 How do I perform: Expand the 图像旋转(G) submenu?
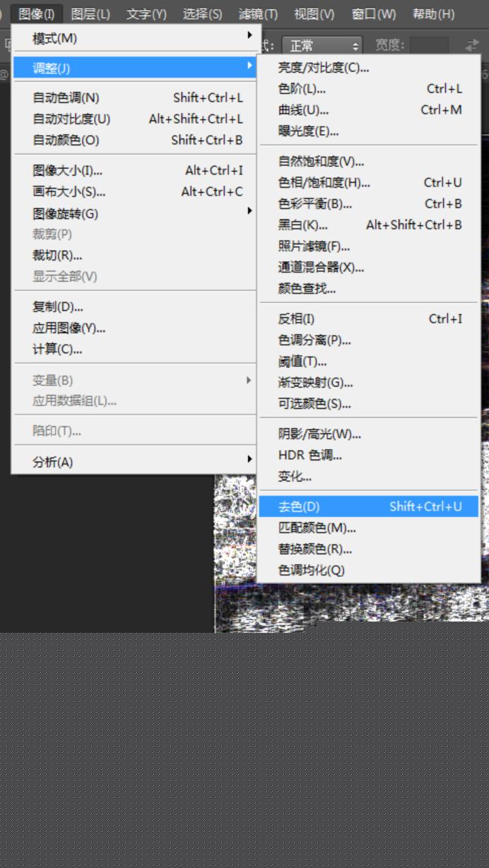click(x=135, y=213)
